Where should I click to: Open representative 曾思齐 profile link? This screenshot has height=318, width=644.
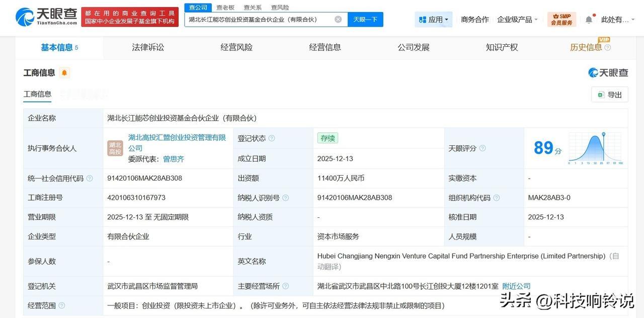174,159
